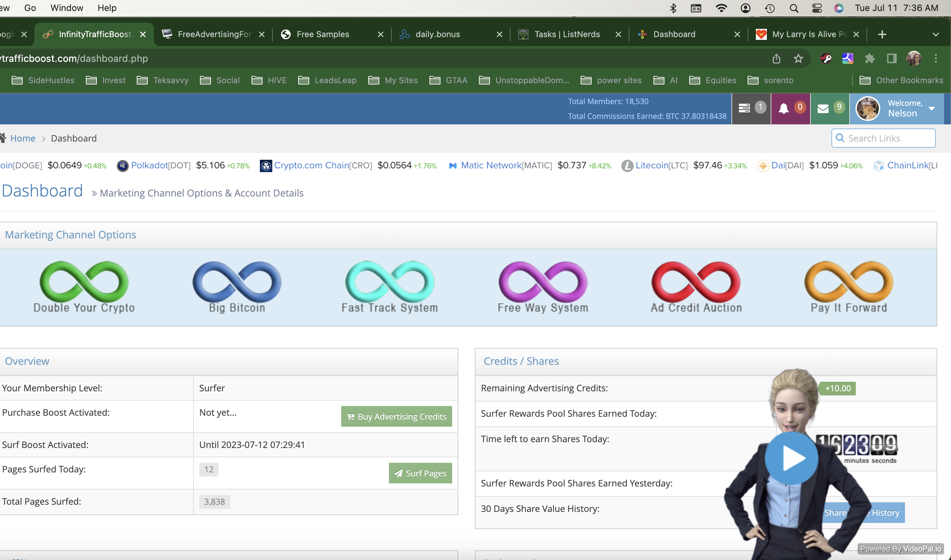The width and height of the screenshot is (951, 560).
Task: Bookmark this page with the star icon
Action: coord(798,58)
